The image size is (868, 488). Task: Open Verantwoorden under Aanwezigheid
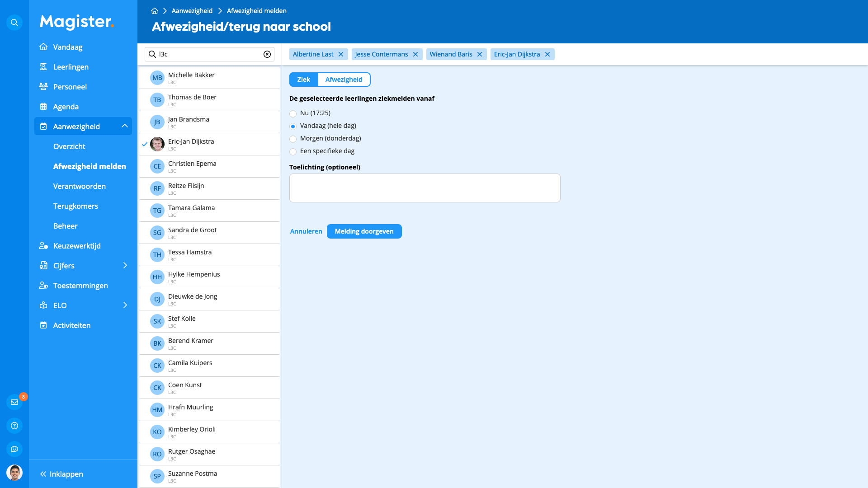80,186
